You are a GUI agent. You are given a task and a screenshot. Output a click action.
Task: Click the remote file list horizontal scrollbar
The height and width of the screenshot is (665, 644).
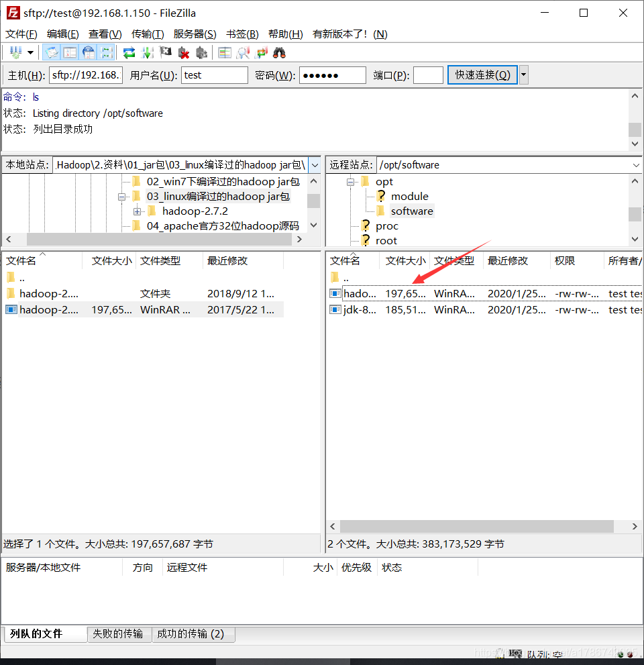(x=476, y=526)
